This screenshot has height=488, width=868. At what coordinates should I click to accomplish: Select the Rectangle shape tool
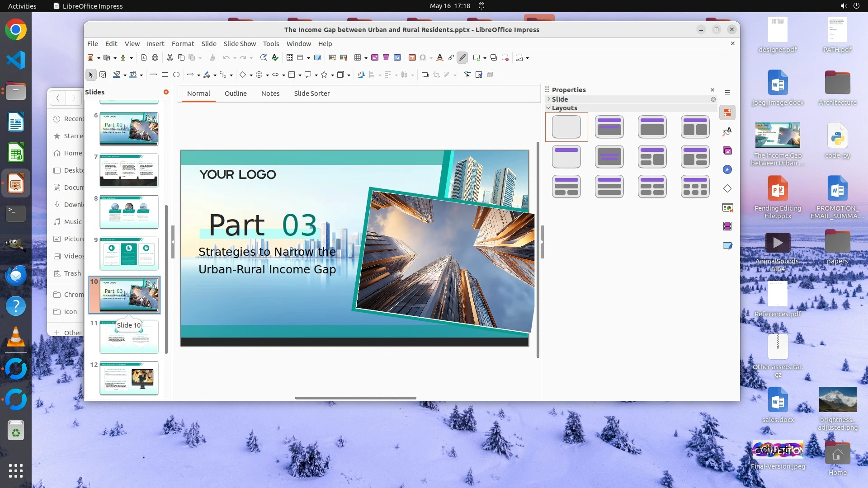165,75
